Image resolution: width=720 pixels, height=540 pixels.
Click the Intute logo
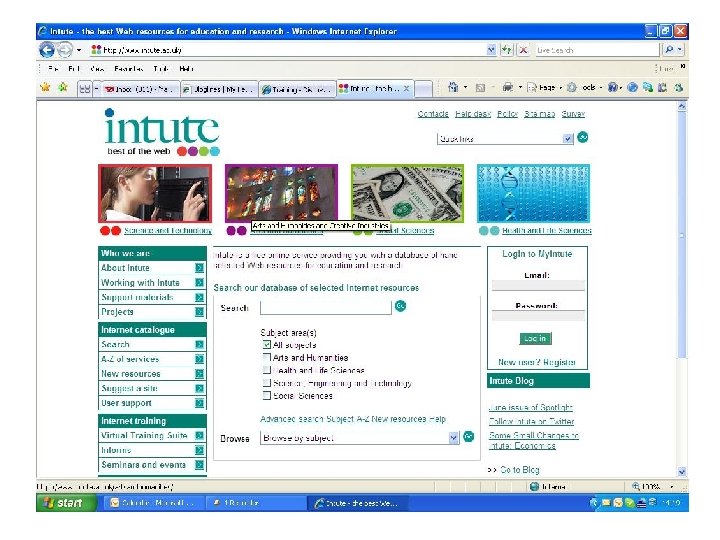(x=162, y=132)
